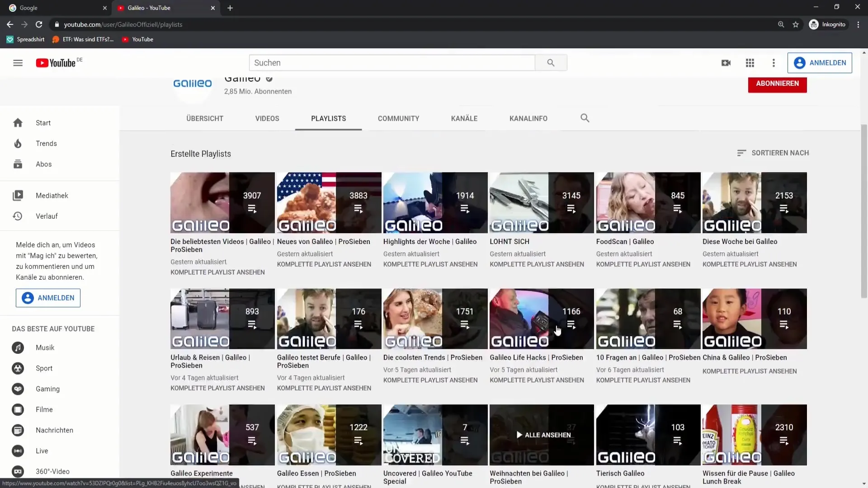Image resolution: width=868 pixels, height=488 pixels.
Task: Switch to Kanalinfo tab
Action: coord(528,118)
